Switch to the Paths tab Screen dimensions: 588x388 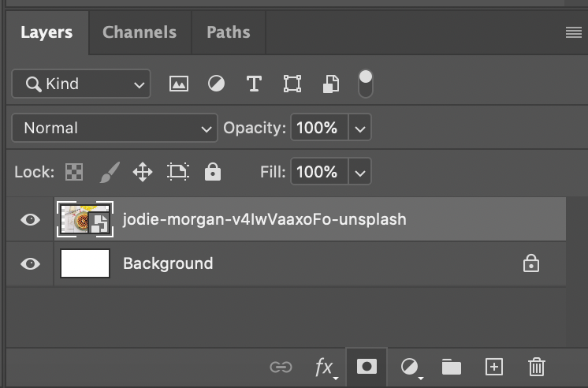click(x=228, y=32)
